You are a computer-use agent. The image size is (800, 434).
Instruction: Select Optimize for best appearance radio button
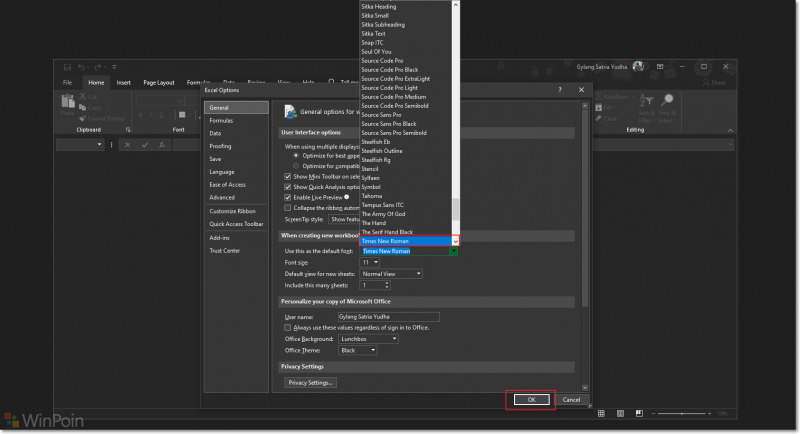point(296,156)
